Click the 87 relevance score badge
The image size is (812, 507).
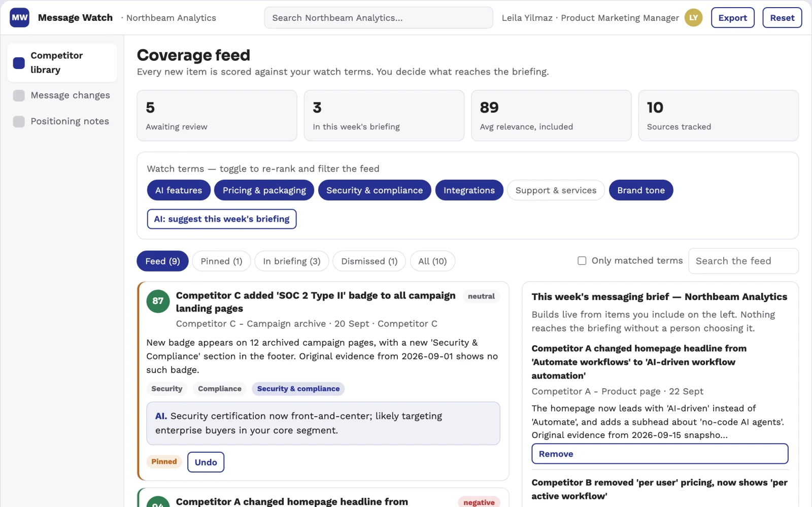[x=158, y=301]
